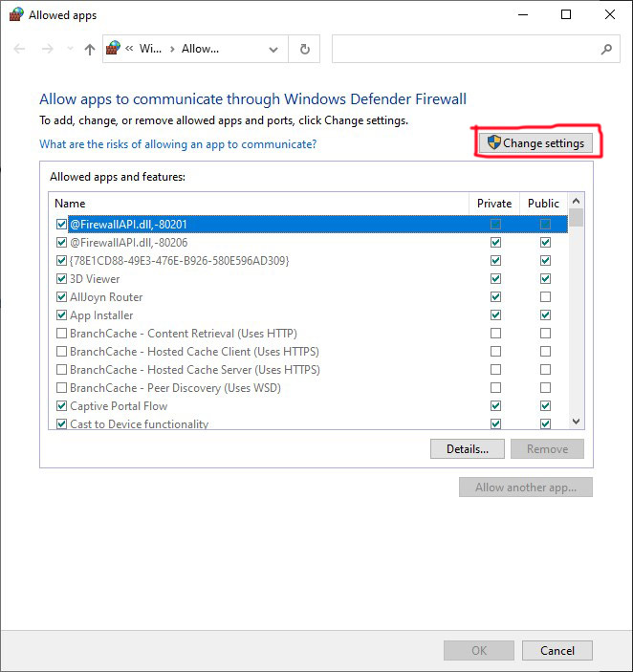
Task: Expand breadcrumb chevron after Wi...
Action: (x=172, y=50)
